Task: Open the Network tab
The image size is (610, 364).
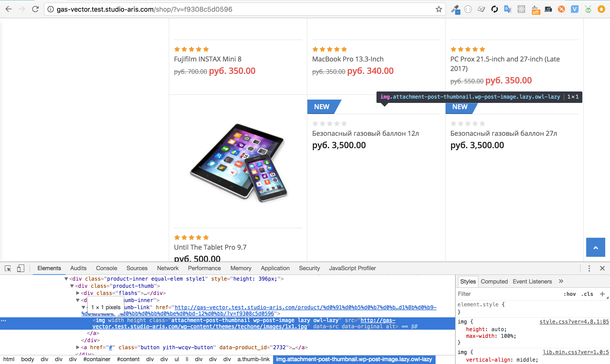Action: [168, 268]
